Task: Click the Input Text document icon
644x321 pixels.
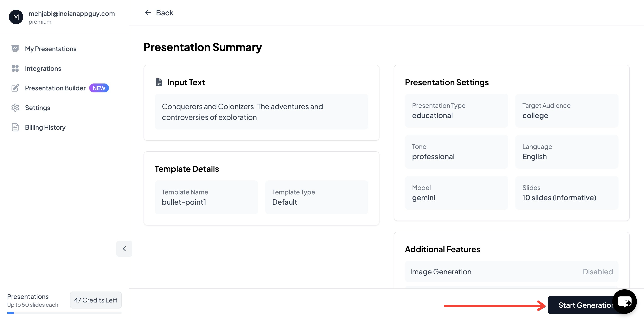Action: tap(159, 82)
